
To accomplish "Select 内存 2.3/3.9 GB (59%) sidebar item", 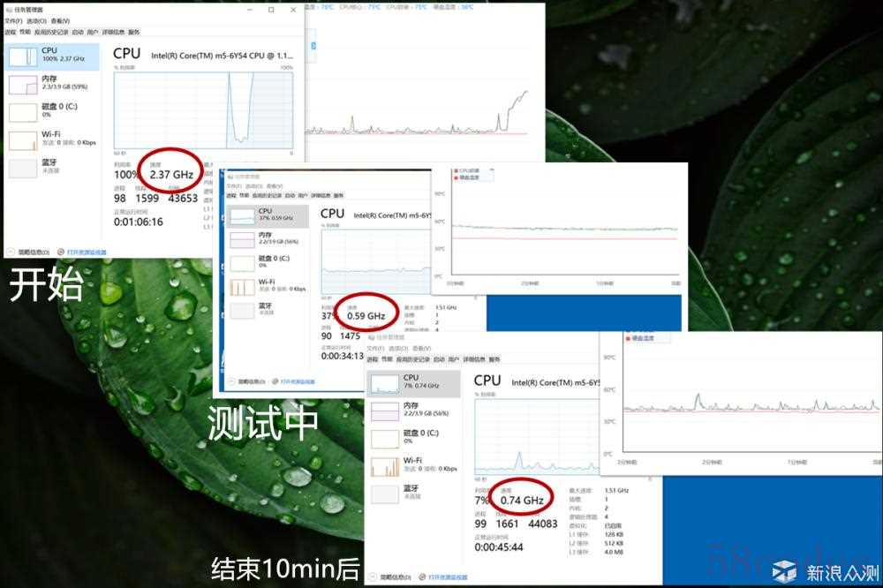I will [x=52, y=84].
